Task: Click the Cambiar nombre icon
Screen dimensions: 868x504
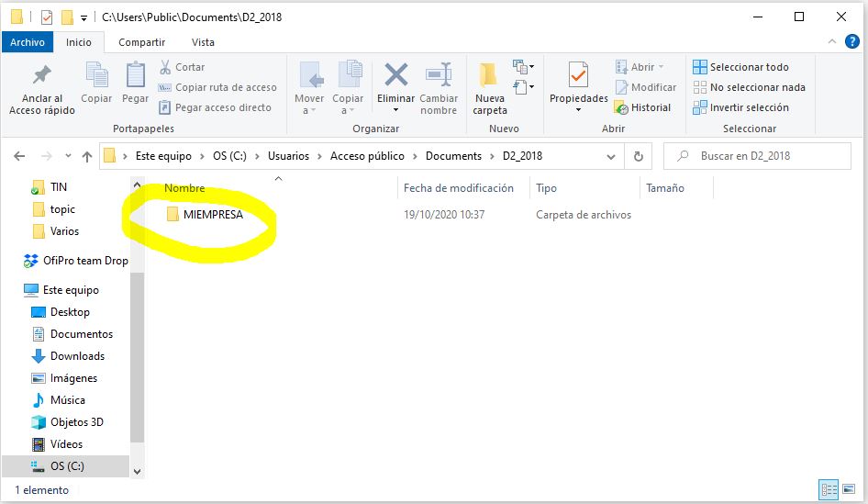Action: [x=439, y=75]
